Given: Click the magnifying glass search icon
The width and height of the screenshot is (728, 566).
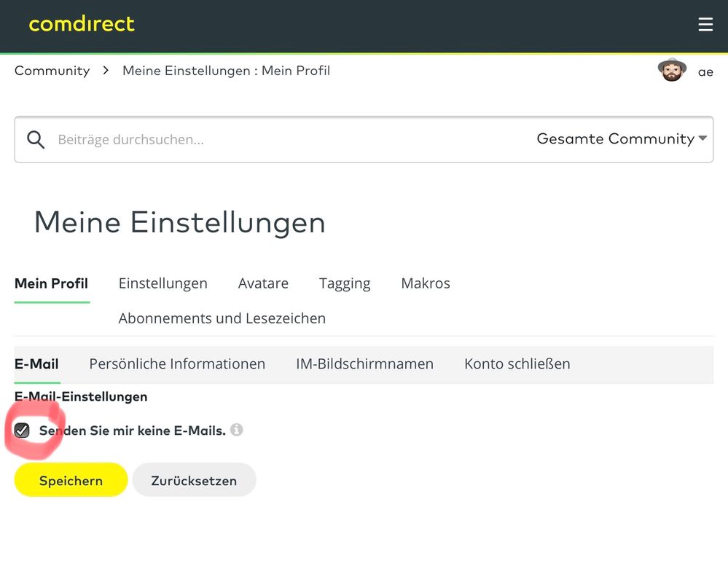Looking at the screenshot, I should tap(36, 139).
